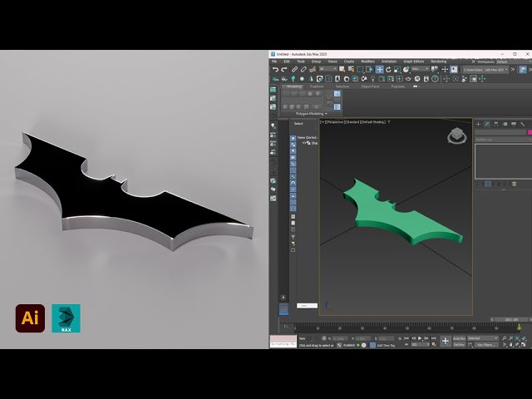
Task: Open the selection filter All dropdown
Action: 328,69
